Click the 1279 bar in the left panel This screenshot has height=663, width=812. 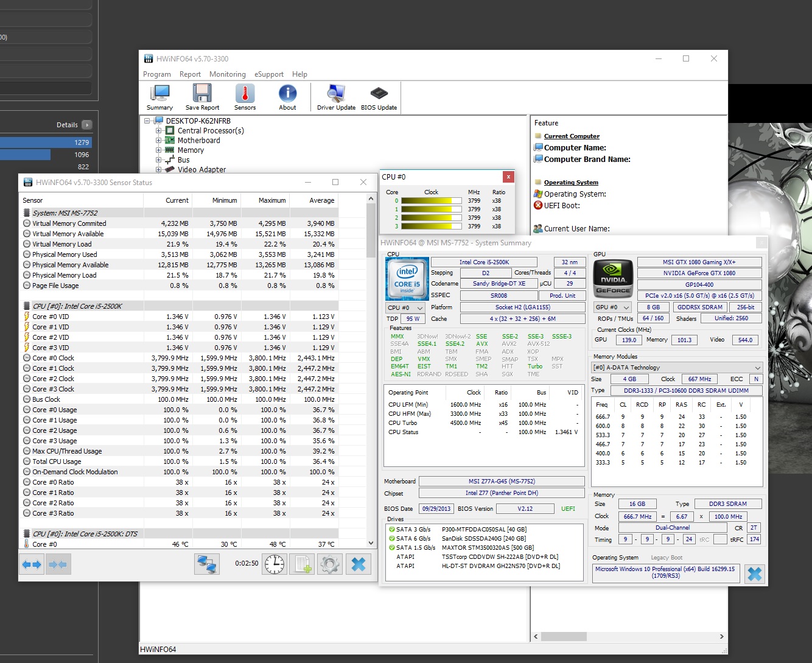point(46,142)
